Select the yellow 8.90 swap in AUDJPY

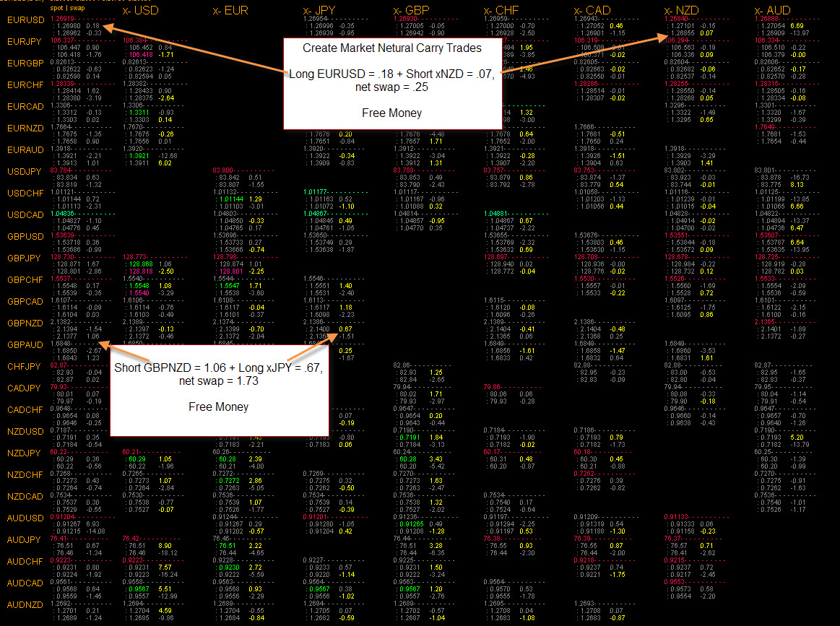click(165, 546)
